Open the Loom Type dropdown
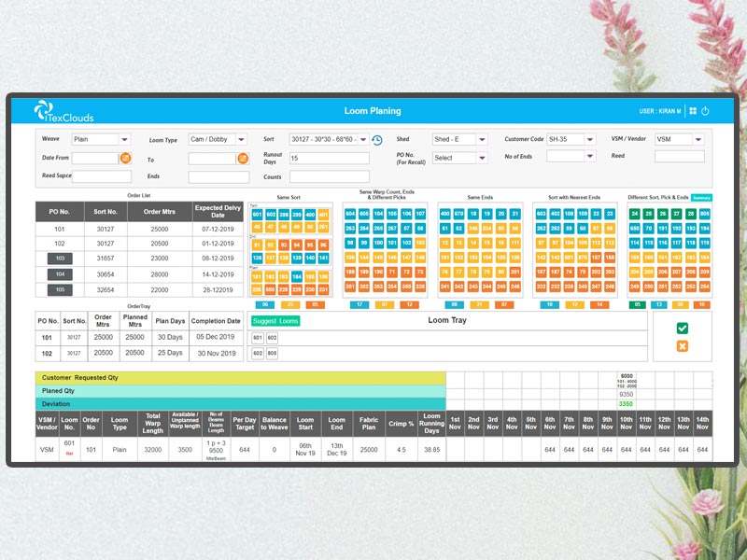 pos(242,140)
